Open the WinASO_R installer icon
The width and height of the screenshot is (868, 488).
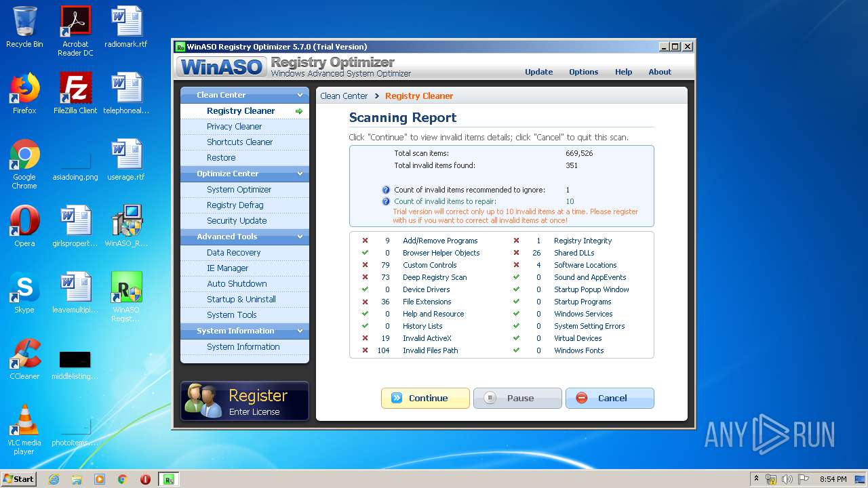click(126, 226)
